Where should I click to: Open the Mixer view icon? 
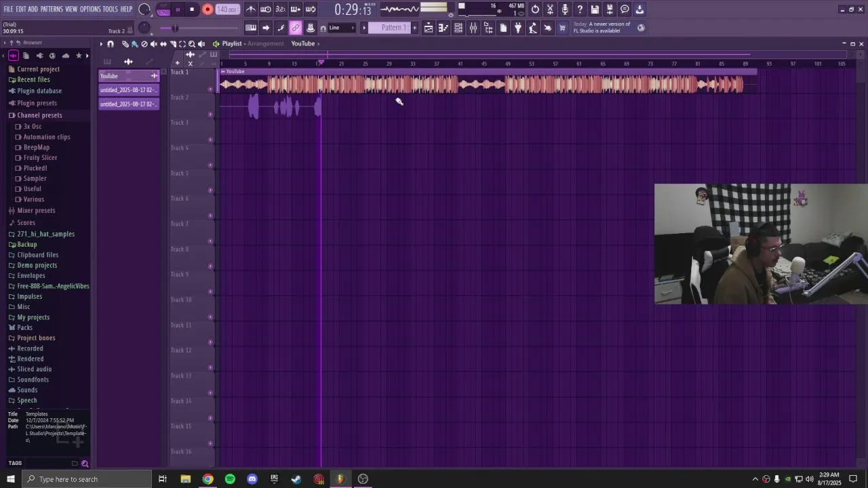(x=473, y=28)
